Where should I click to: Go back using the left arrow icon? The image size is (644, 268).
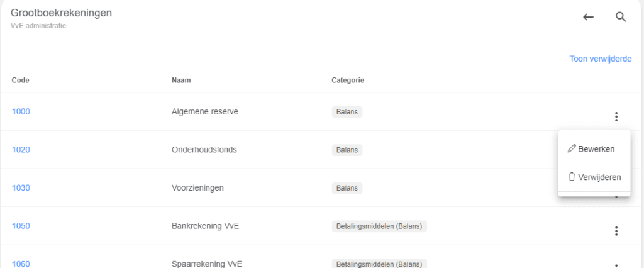[588, 18]
